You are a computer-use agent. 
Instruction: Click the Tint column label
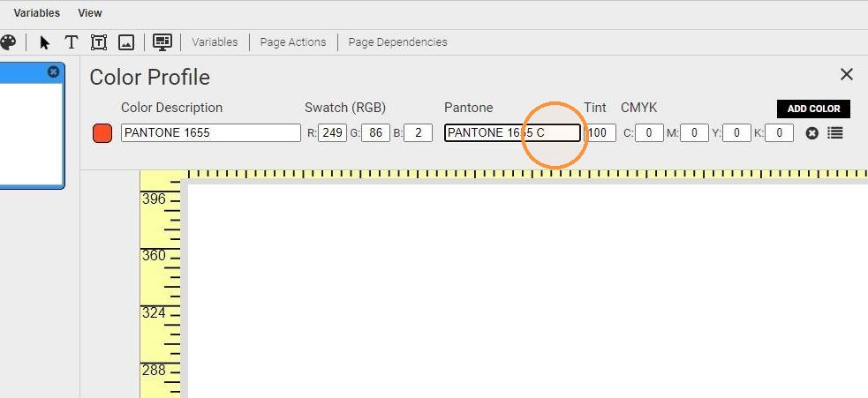595,108
